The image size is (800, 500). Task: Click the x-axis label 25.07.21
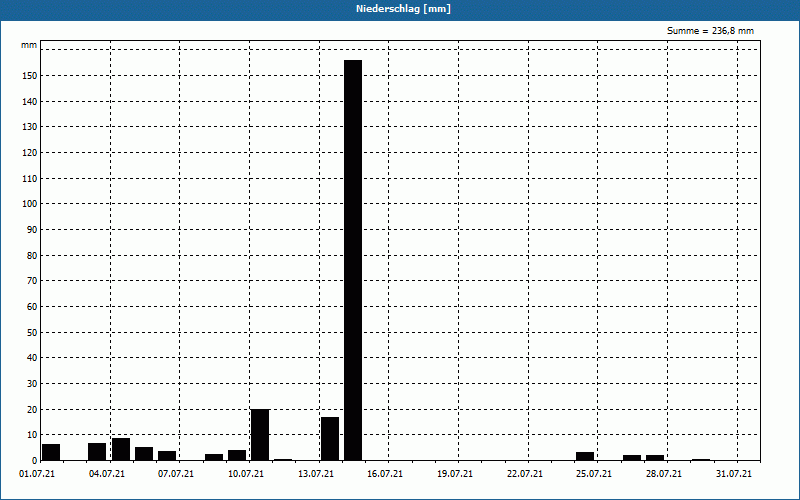[594, 474]
